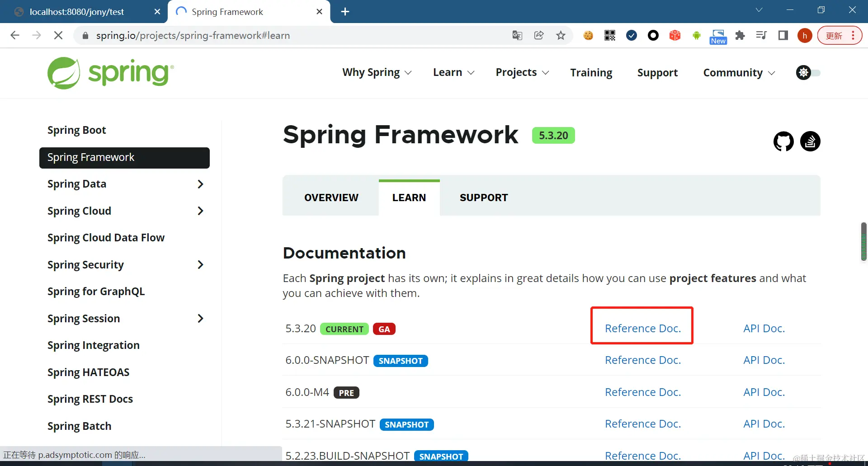This screenshot has height=466, width=868.
Task: Open the Support navigation link
Action: point(657,72)
